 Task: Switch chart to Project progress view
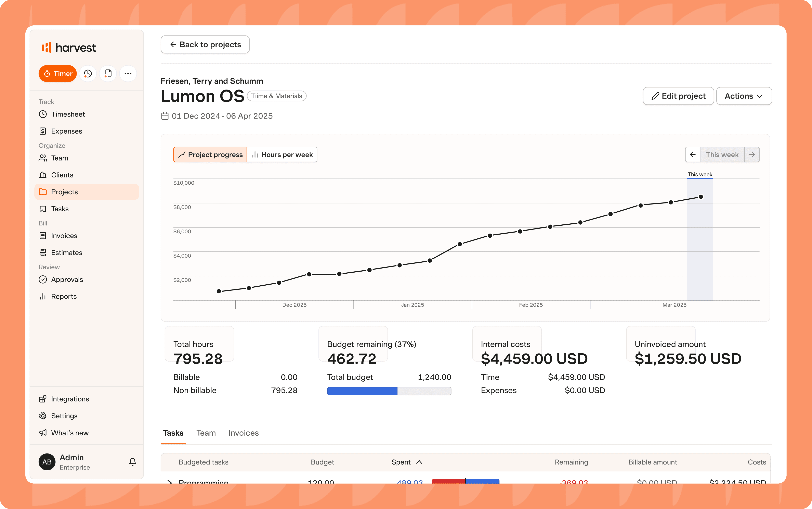tap(210, 154)
